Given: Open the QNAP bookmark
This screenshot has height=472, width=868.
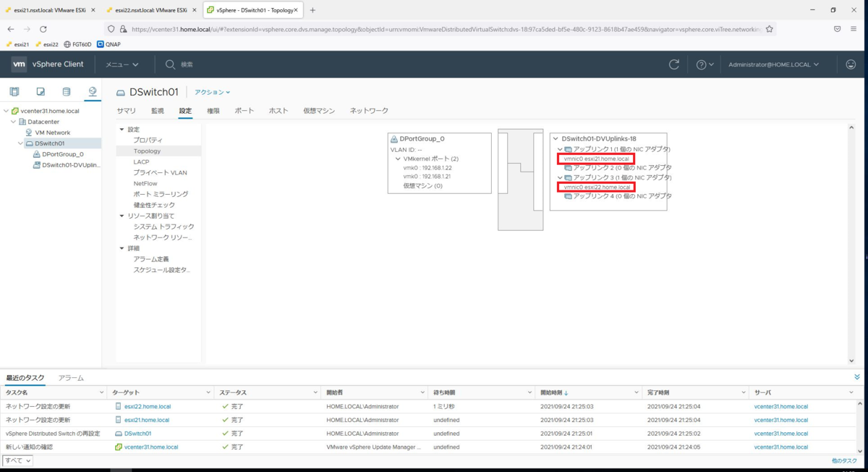Looking at the screenshot, I should (109, 44).
